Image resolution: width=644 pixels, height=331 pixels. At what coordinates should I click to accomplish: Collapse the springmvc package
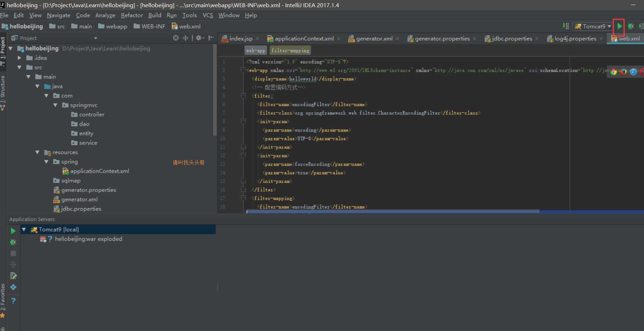tap(55, 105)
